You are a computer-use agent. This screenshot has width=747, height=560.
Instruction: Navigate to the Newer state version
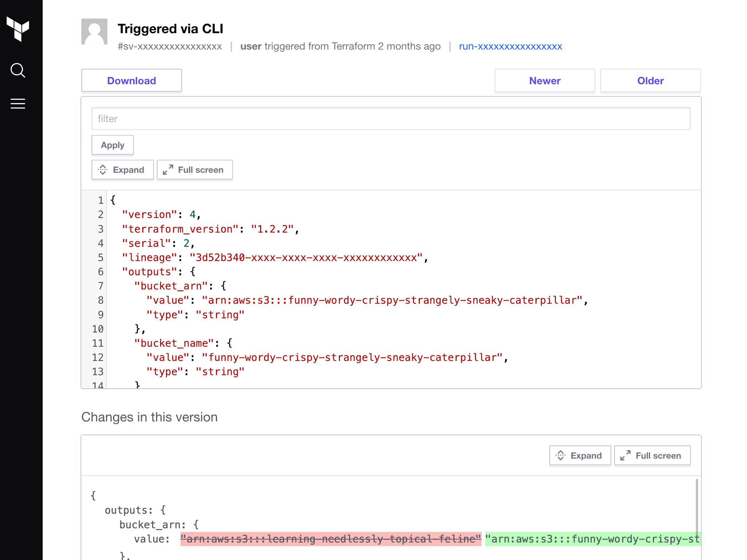click(545, 80)
